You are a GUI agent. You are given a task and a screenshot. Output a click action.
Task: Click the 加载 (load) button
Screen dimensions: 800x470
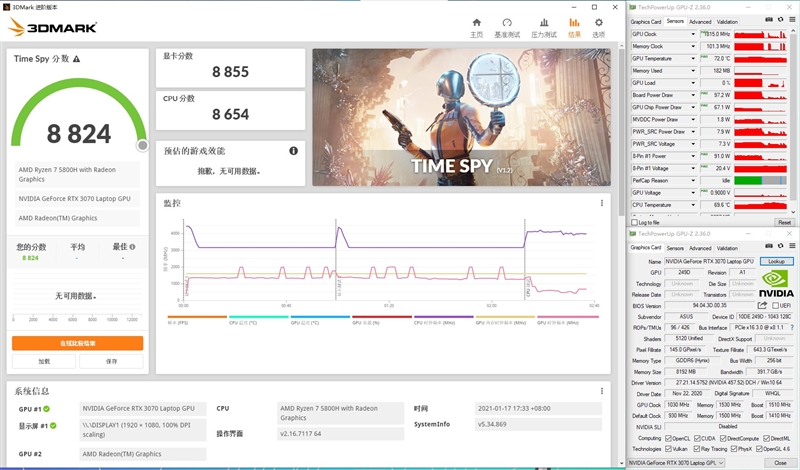44,361
